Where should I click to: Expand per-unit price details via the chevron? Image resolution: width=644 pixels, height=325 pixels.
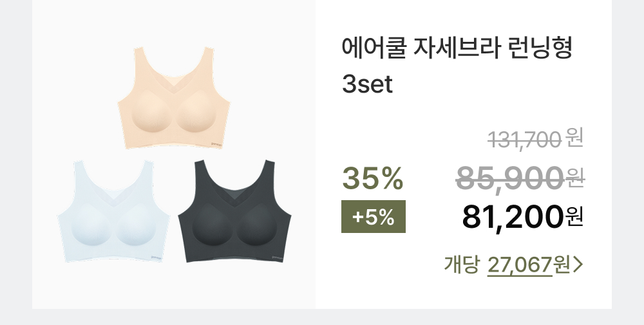point(578,264)
